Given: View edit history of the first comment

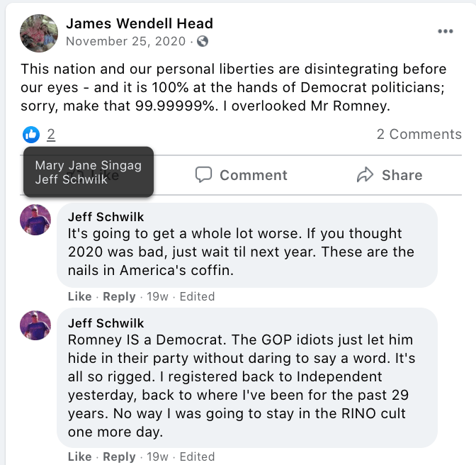Looking at the screenshot, I should click(x=197, y=296).
